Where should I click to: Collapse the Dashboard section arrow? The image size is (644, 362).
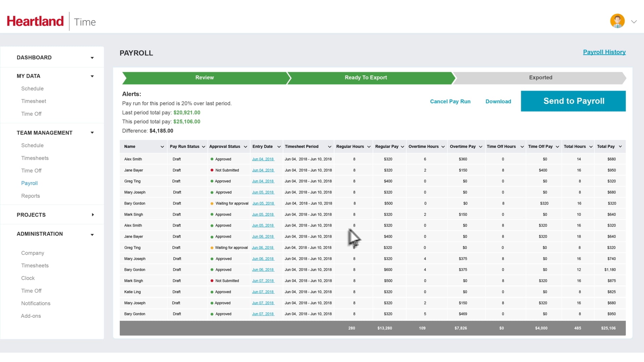pyautogui.click(x=92, y=58)
